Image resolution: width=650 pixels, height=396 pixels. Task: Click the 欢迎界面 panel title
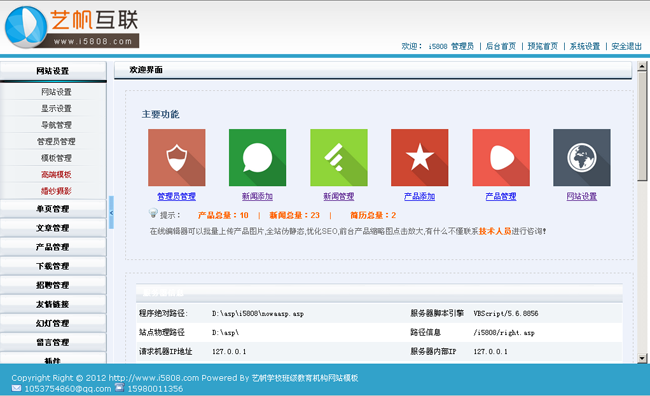[146, 70]
